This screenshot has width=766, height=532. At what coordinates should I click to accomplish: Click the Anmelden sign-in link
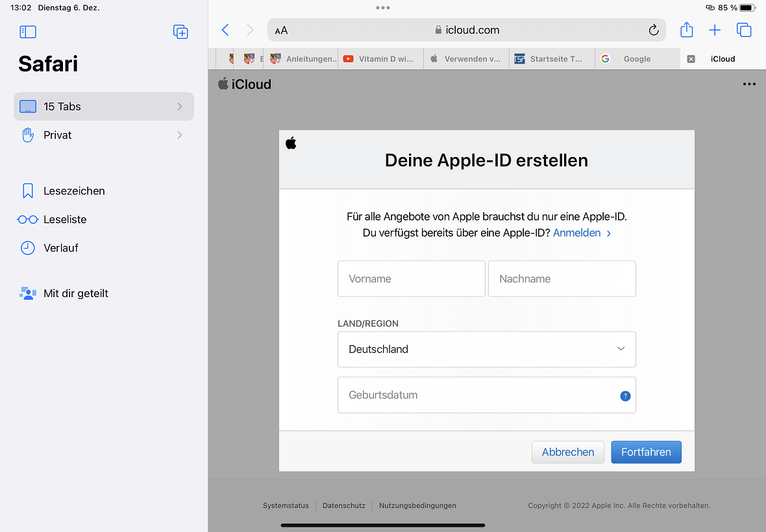(x=582, y=234)
